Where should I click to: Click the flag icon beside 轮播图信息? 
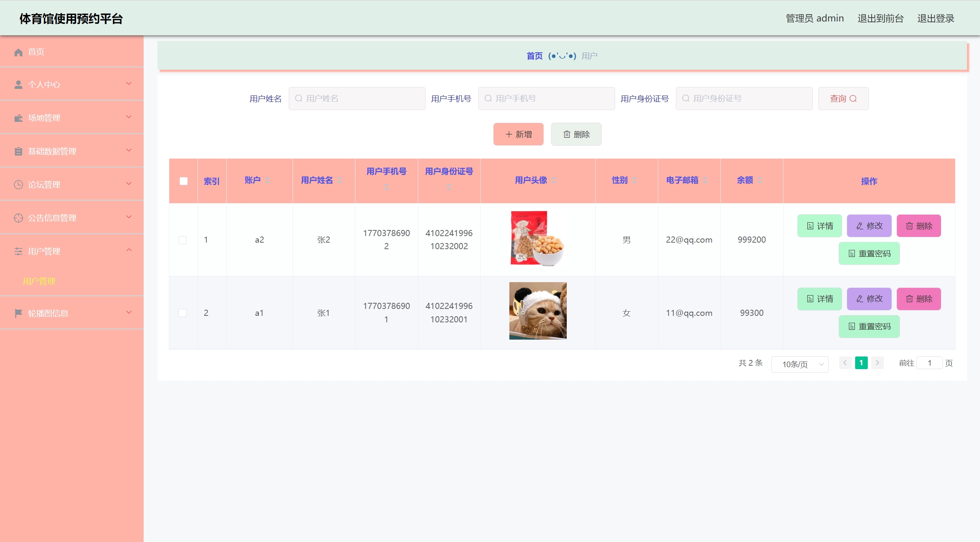pyautogui.click(x=18, y=313)
